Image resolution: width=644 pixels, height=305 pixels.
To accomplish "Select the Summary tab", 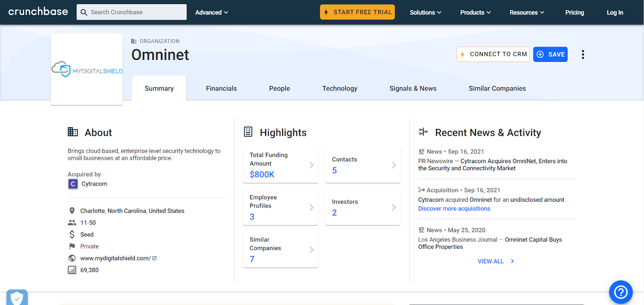I will point(159,88).
